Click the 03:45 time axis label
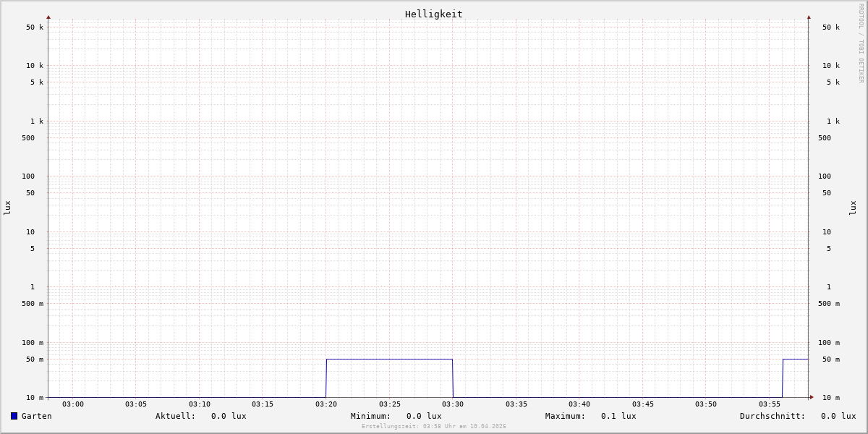868x434 pixels. click(x=643, y=404)
